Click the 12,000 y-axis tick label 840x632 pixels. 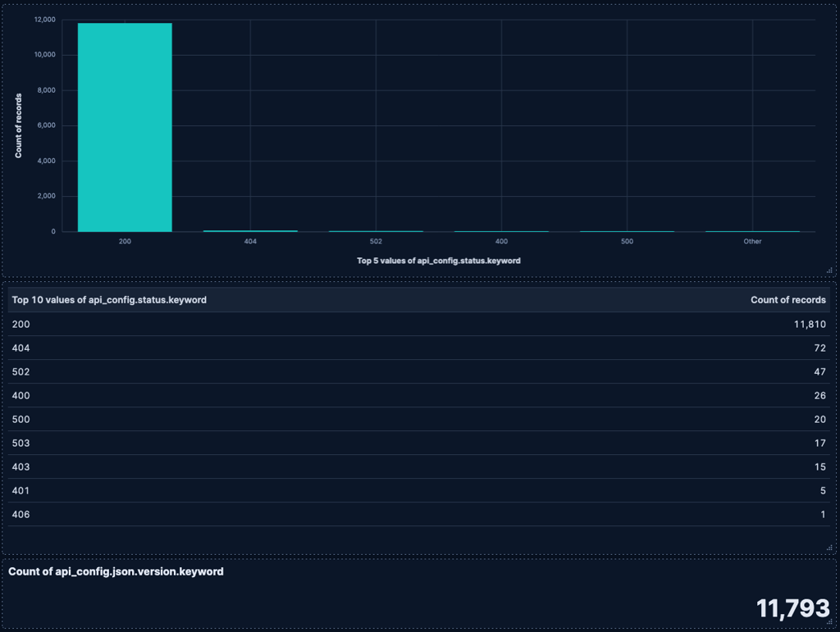tap(45, 20)
